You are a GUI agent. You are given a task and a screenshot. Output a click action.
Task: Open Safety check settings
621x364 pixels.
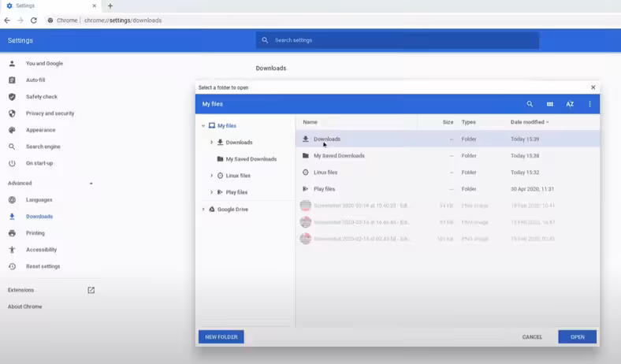42,97
